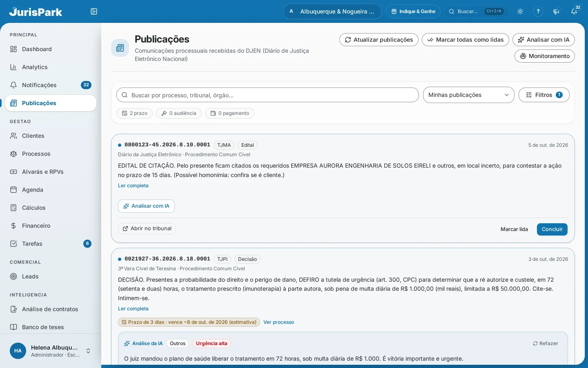588x368 pixels.
Task: Open Analytics in sidebar
Action: tap(51, 67)
